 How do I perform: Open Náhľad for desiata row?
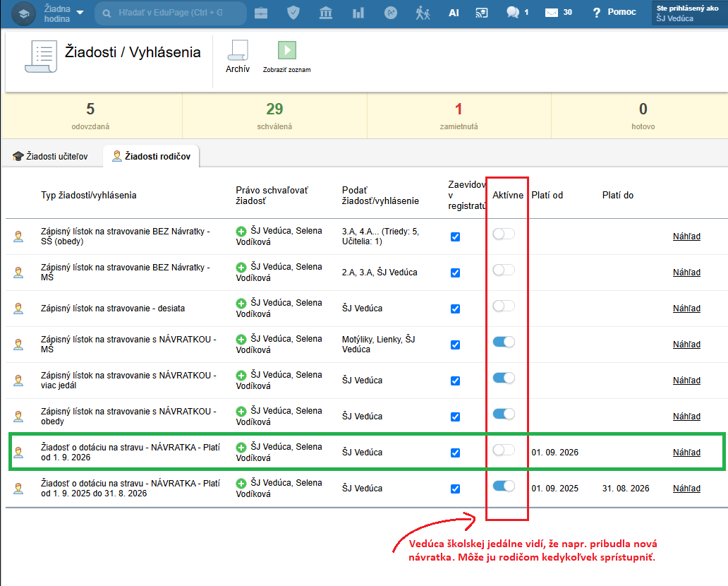click(686, 309)
